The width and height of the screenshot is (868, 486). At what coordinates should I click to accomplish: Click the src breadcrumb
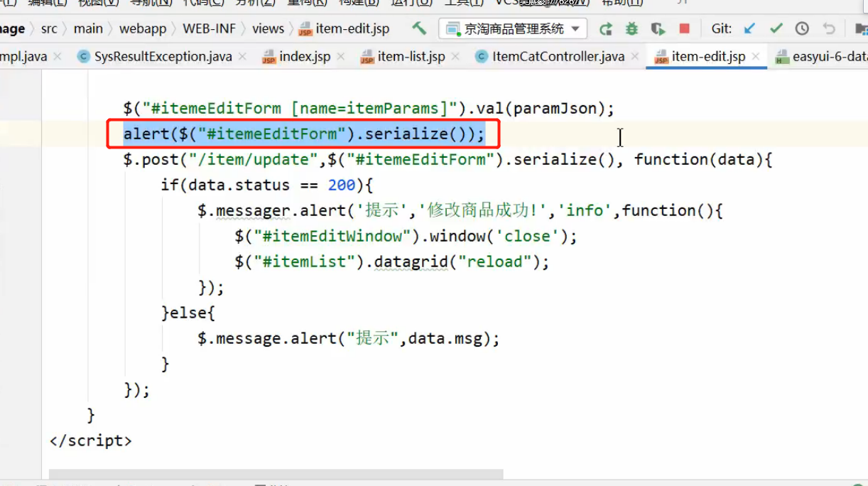49,28
